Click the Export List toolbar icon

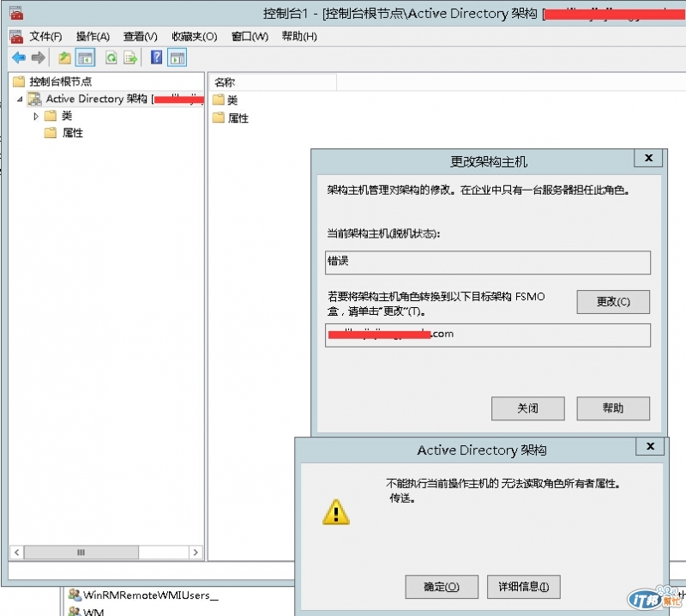130,57
